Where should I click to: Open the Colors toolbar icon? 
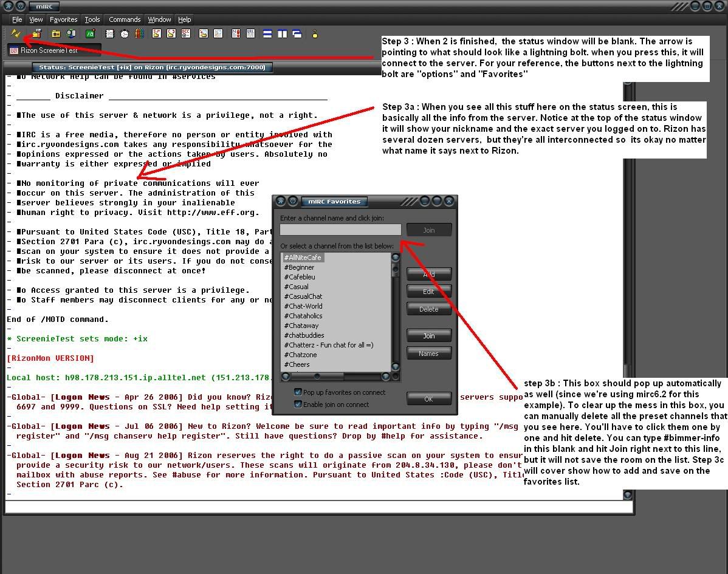click(139, 34)
